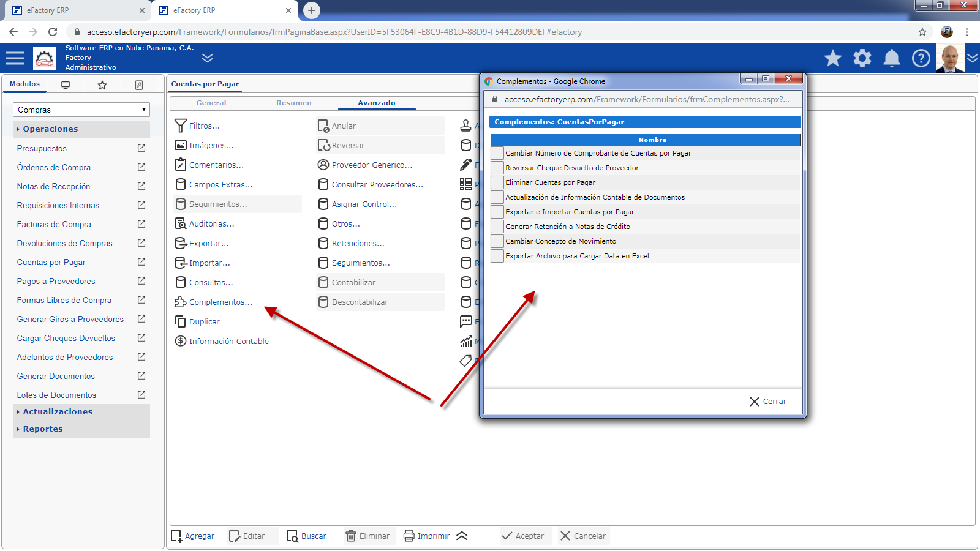Open Presupuestos in new window icon
Image resolution: width=980 pixels, height=551 pixels.
click(141, 148)
